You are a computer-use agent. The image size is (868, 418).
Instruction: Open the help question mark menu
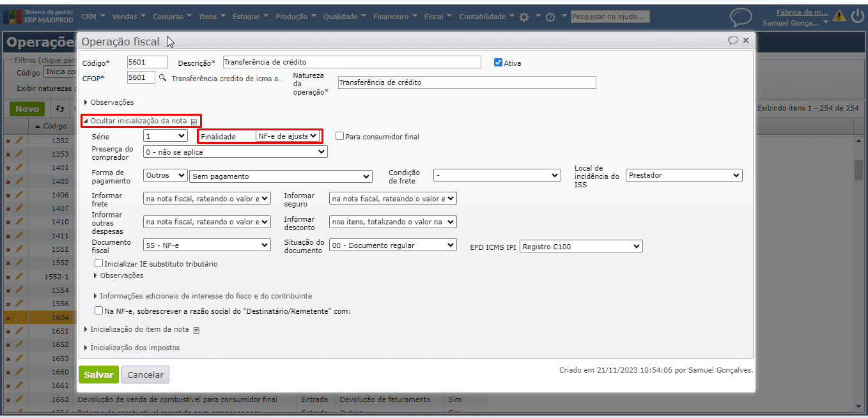point(550,17)
